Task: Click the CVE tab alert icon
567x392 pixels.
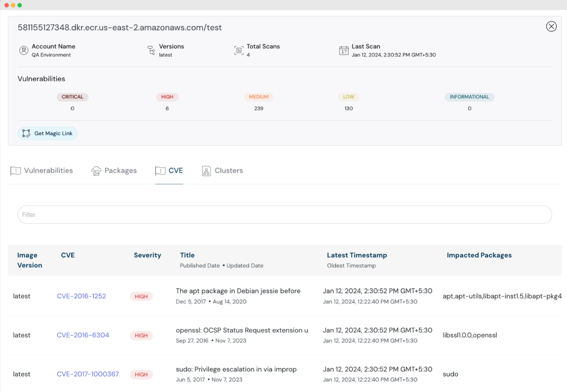Action: click(160, 170)
